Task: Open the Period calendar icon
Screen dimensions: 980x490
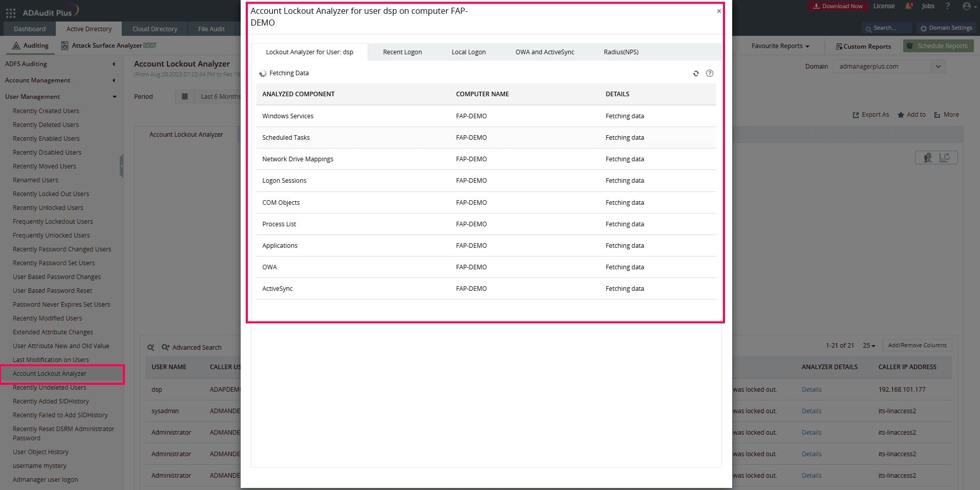Action: pyautogui.click(x=185, y=96)
